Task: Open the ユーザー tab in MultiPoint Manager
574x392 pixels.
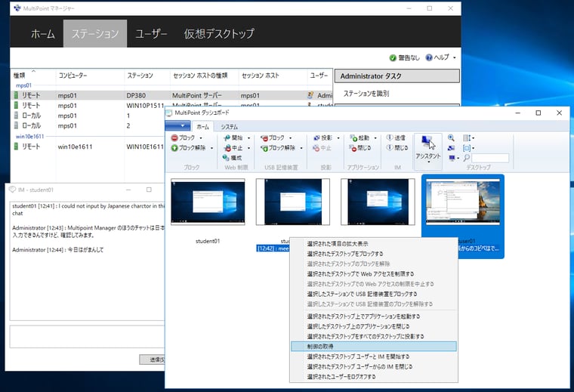Action: point(151,34)
